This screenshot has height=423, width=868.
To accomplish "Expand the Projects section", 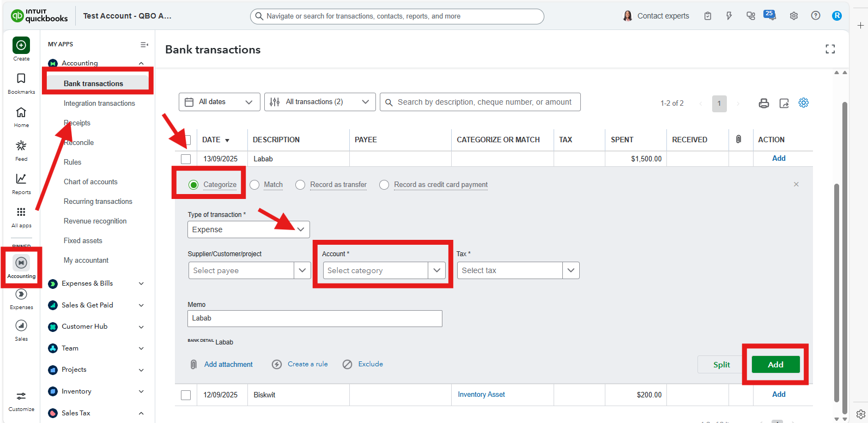I will click(x=142, y=370).
